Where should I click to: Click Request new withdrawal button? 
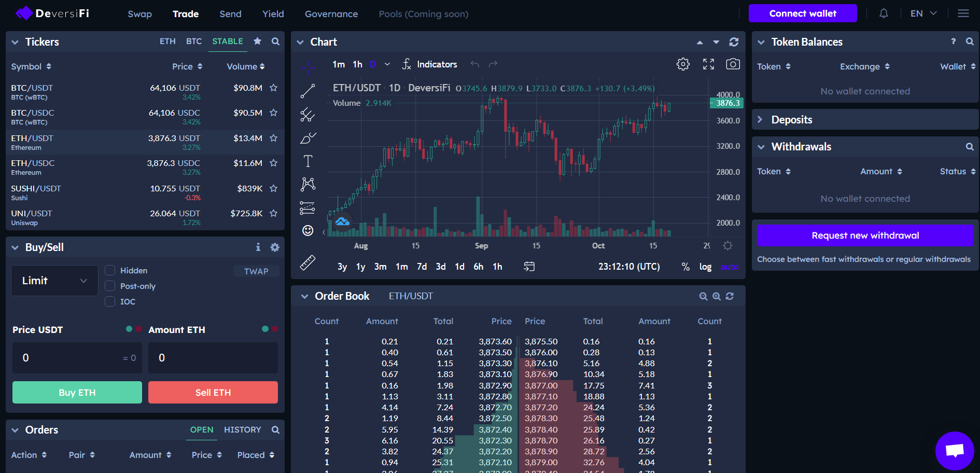tap(865, 235)
